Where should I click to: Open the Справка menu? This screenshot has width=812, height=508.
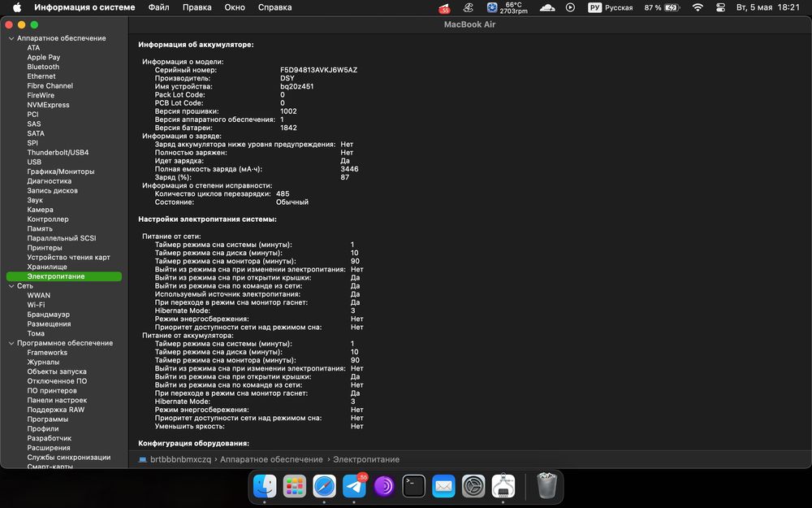click(275, 7)
